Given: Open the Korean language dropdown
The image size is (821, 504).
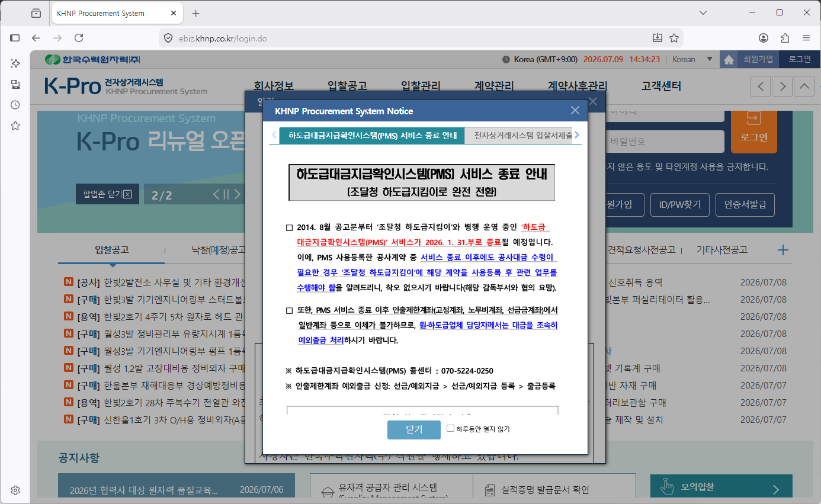Looking at the screenshot, I should pos(692,59).
